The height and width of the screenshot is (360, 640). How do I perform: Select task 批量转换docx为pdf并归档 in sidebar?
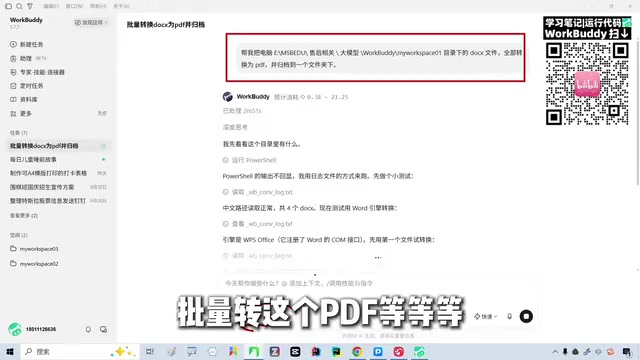58,146
